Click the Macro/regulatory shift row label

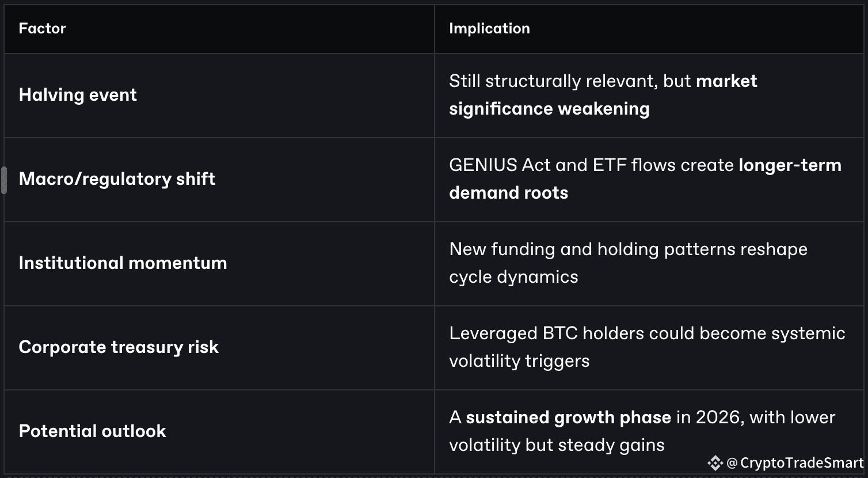(117, 179)
